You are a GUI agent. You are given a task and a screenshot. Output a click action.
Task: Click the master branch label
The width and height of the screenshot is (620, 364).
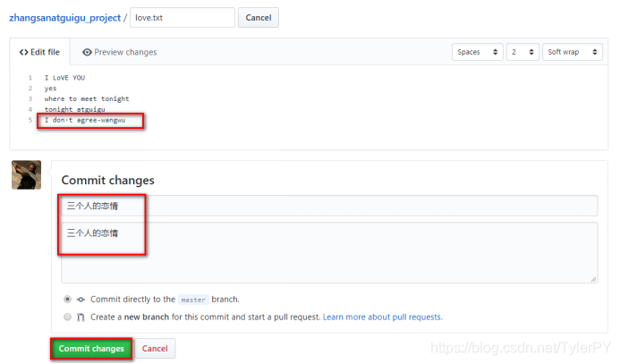click(x=193, y=300)
